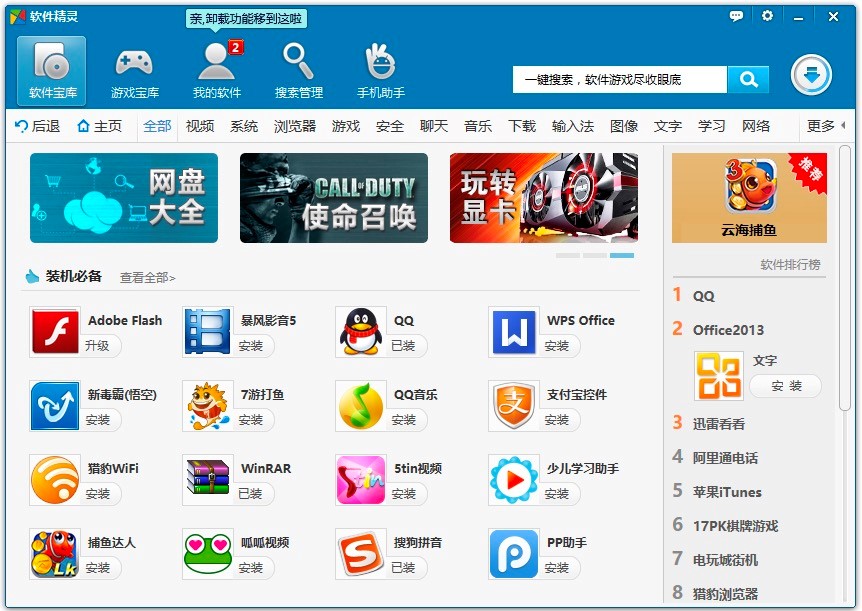The image size is (862, 611).
Task: Open ranking item 猎豹浏览器
Action: (725, 594)
